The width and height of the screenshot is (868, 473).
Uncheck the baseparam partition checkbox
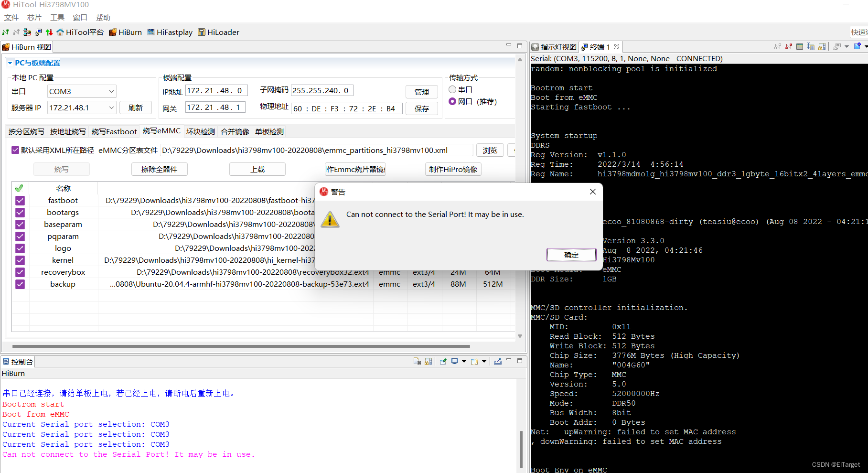[20, 224]
